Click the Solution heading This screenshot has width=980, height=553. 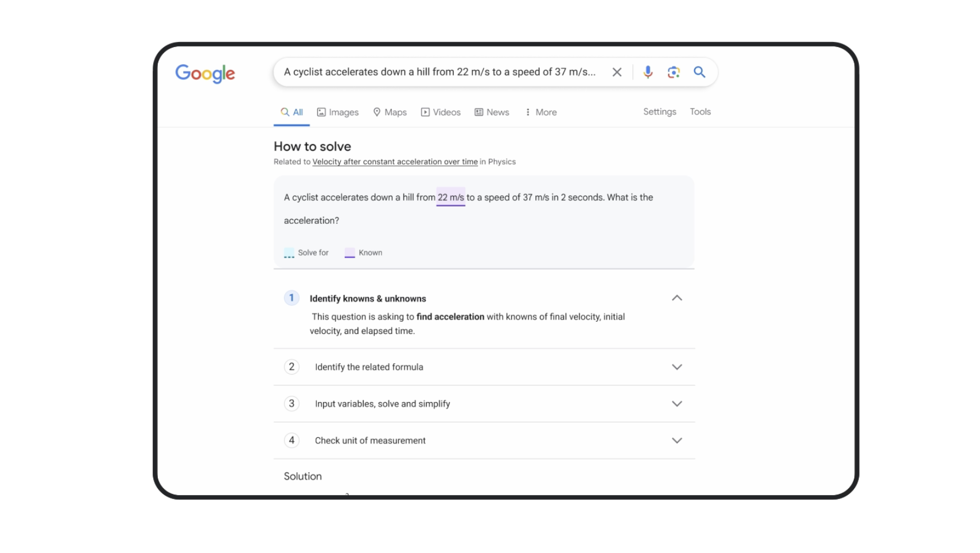[x=302, y=476]
